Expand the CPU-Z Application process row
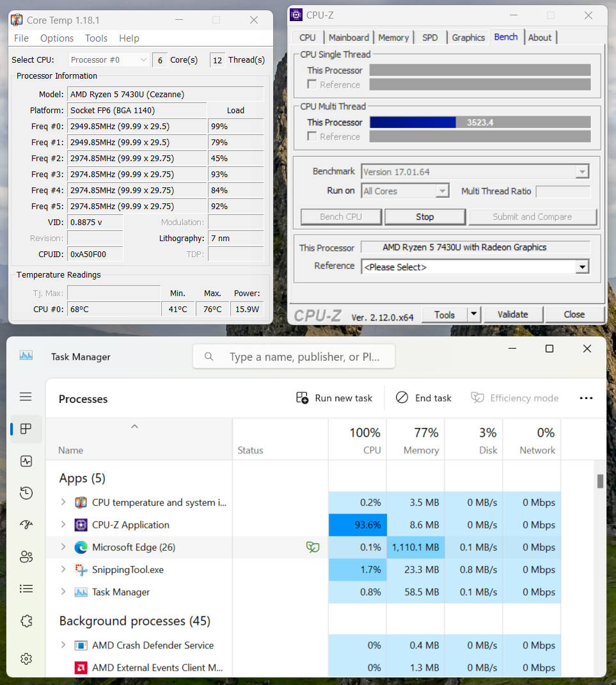 click(63, 524)
